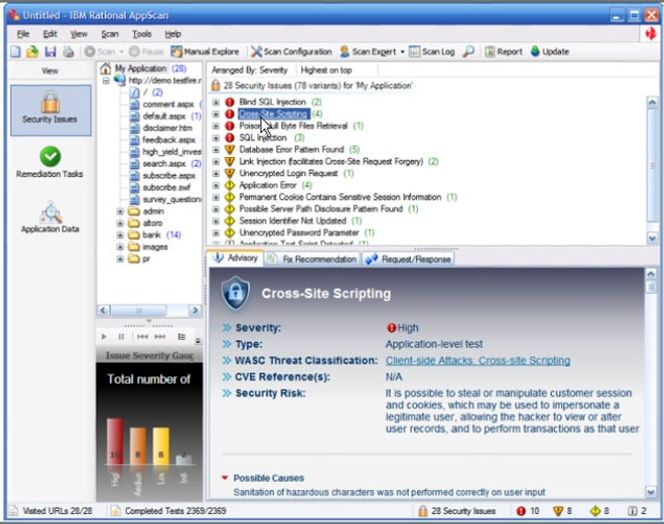The height and width of the screenshot is (524, 664).
Task: Open the Scan menu
Action: click(x=110, y=34)
